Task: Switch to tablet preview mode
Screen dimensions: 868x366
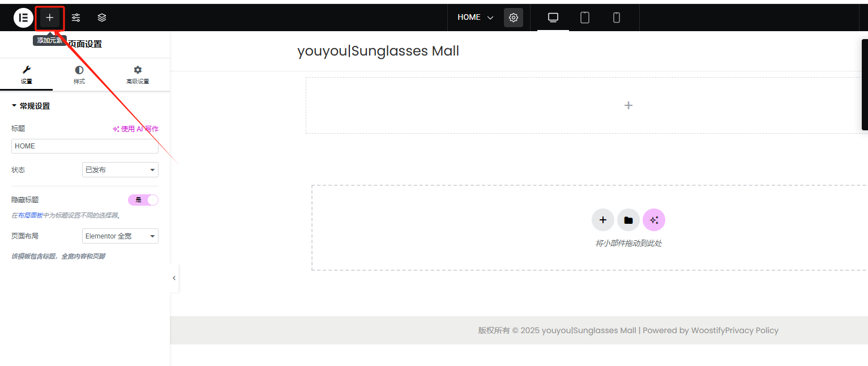Action: (585, 18)
